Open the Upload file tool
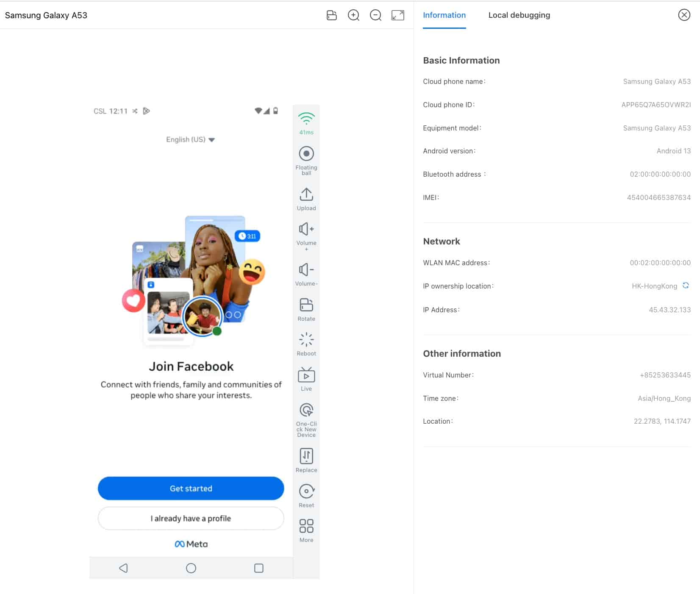Viewport: 700px width, 594px height. pos(306,199)
